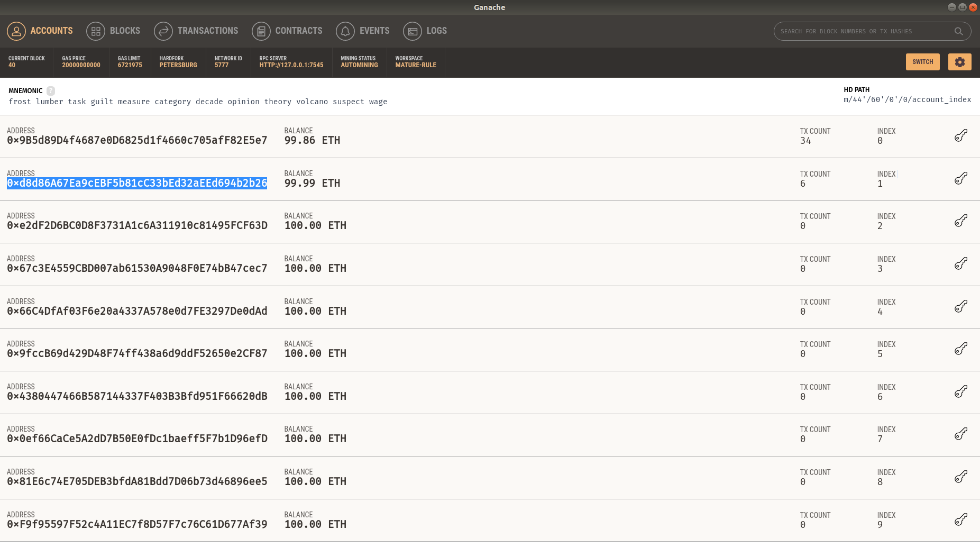Viewport: 980px width, 557px height.
Task: Show private key for account index 8
Action: coord(961,477)
